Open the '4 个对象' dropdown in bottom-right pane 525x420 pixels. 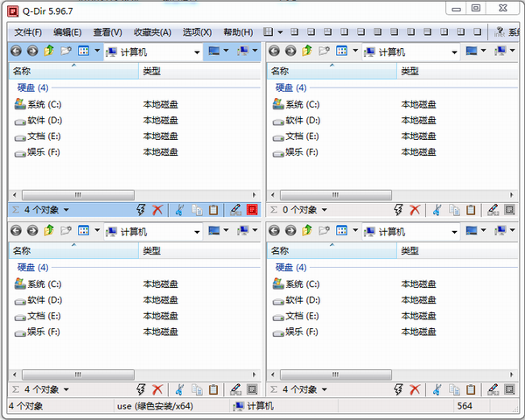pos(324,389)
